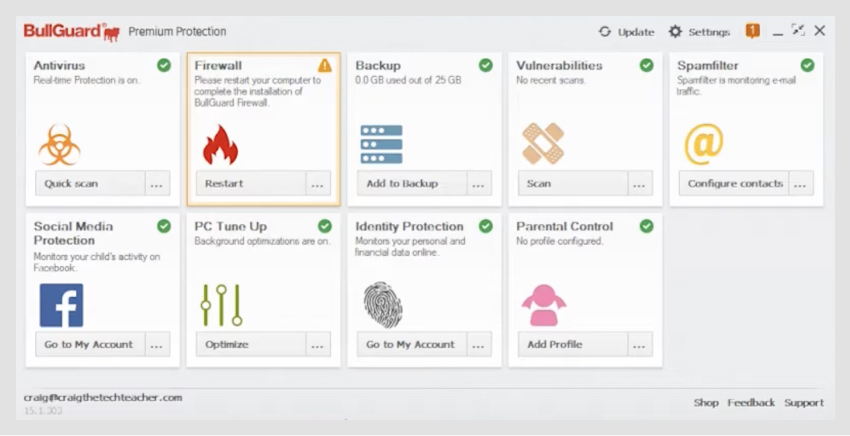Click the PC Tune Up sliders icon
The height and width of the screenshot is (436, 850).
tap(221, 305)
